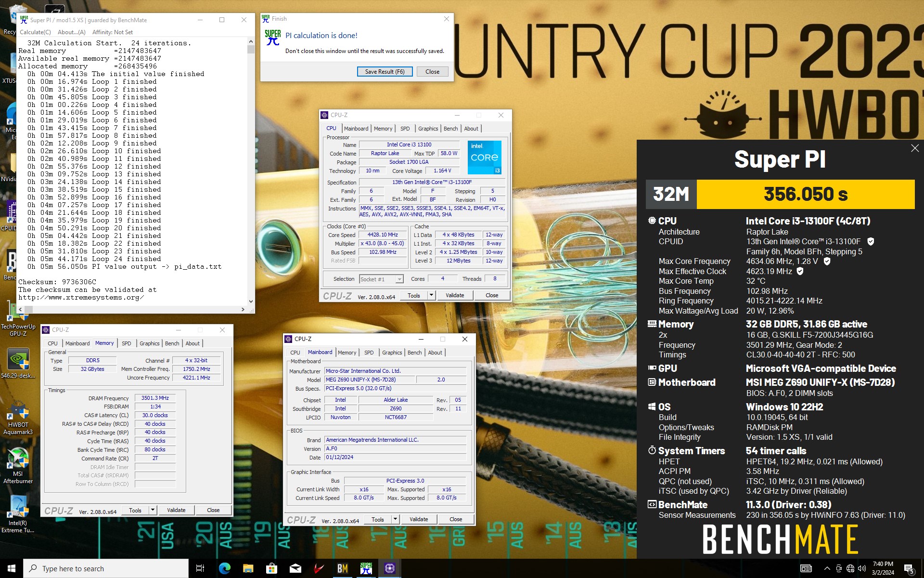The width and height of the screenshot is (924, 578).
Task: Open Tools dropdown arrow in CPU-Z Mainboard window
Action: (x=395, y=519)
